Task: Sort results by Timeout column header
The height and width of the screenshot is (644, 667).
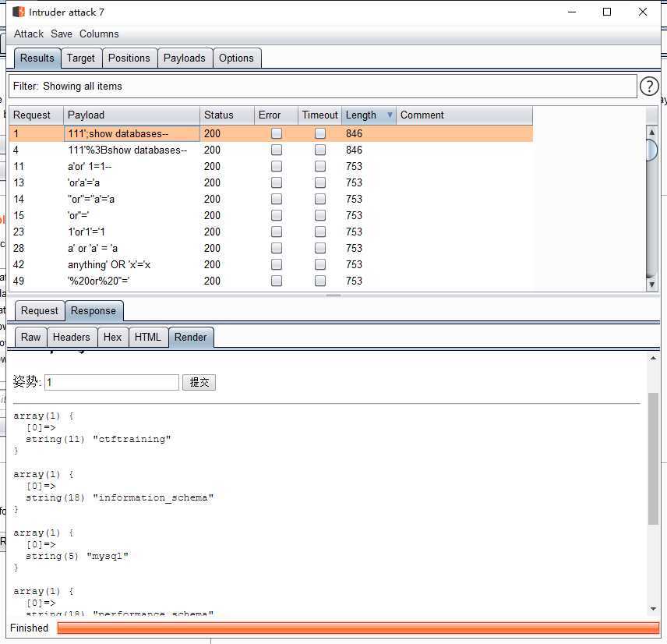Action: (x=320, y=115)
